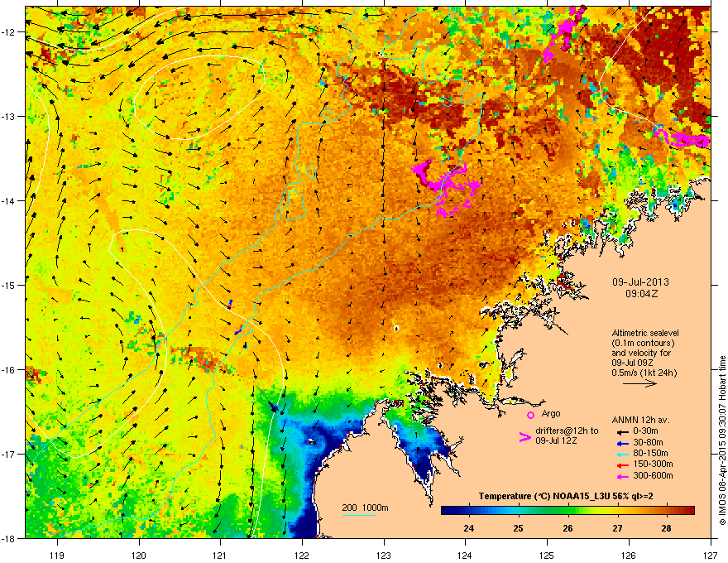Click the date label 09-Jul-2013
This screenshot has height=563, width=728.
tap(640, 282)
